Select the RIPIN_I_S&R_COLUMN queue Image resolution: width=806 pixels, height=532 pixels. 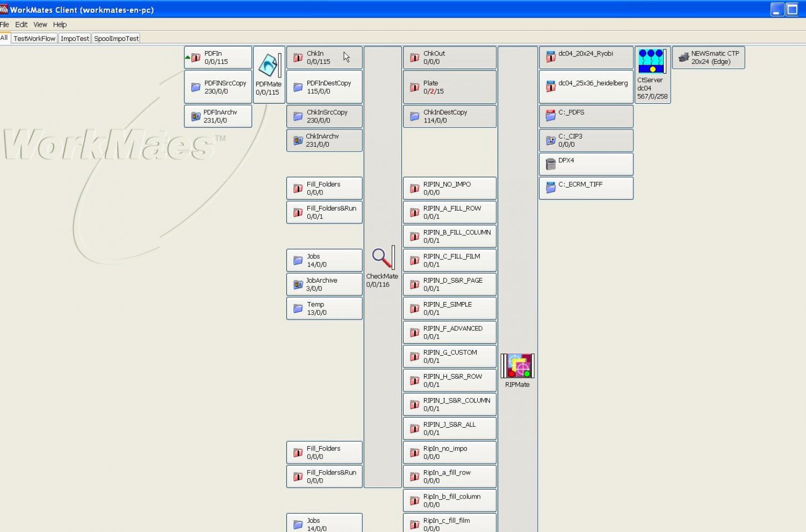[x=450, y=404]
